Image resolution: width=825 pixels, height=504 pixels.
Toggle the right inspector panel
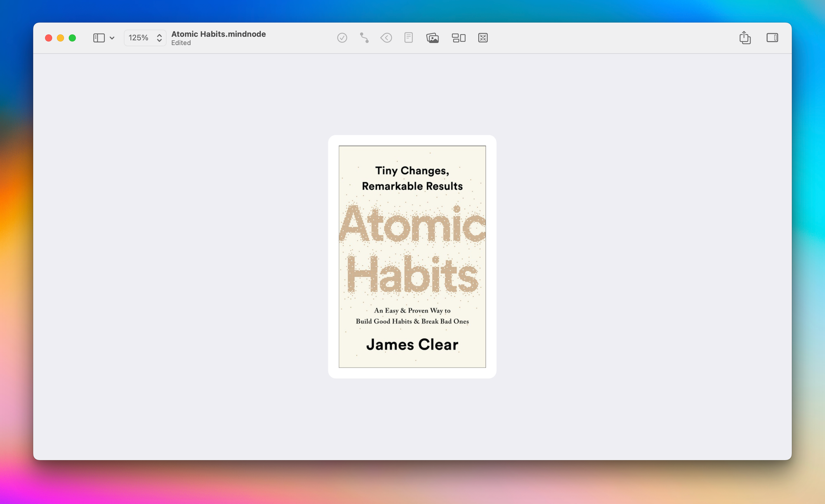[772, 38]
